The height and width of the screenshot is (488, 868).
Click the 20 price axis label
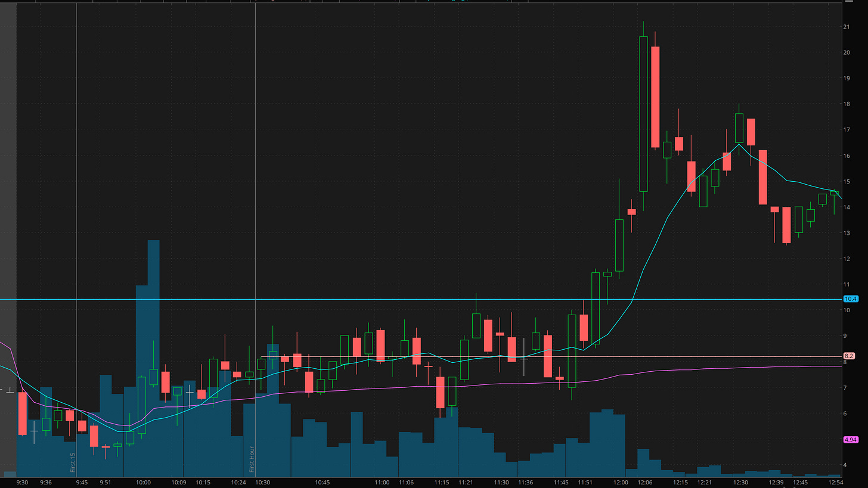[846, 52]
